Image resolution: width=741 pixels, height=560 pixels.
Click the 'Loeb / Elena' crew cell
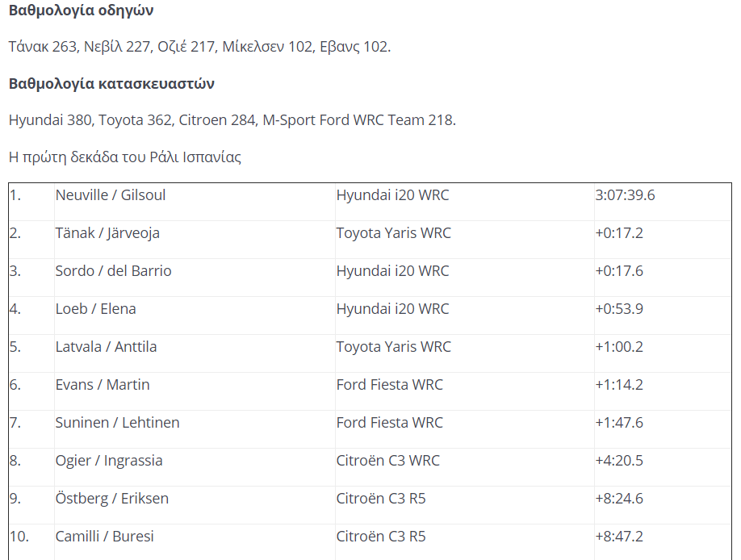pyautogui.click(x=96, y=309)
